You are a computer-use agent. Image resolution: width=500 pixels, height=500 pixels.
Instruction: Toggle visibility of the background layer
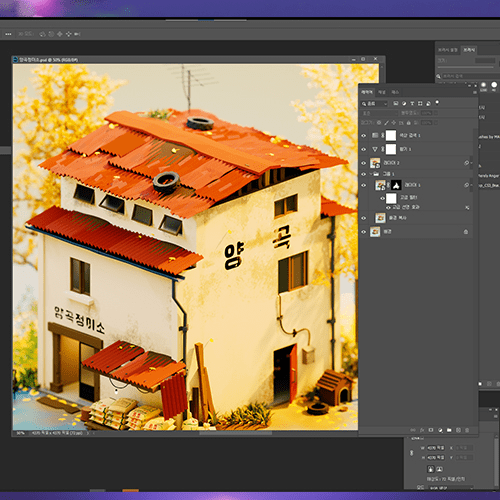pos(364,232)
